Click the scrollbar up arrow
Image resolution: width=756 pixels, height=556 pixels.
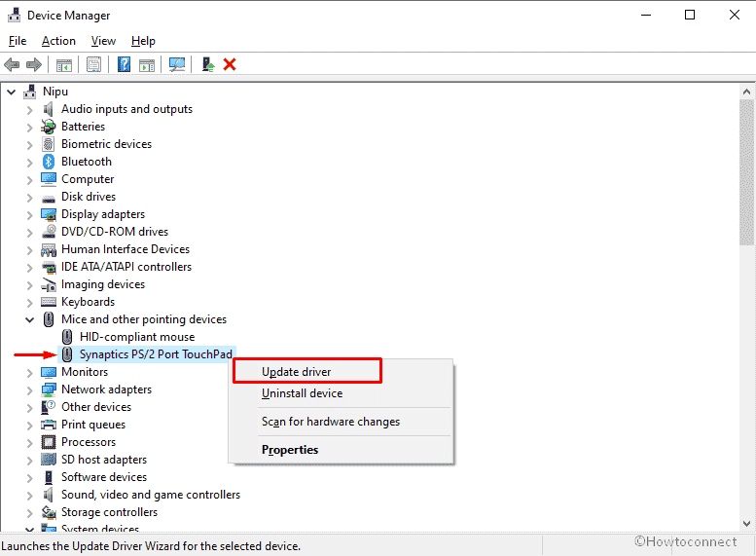pyautogui.click(x=746, y=92)
